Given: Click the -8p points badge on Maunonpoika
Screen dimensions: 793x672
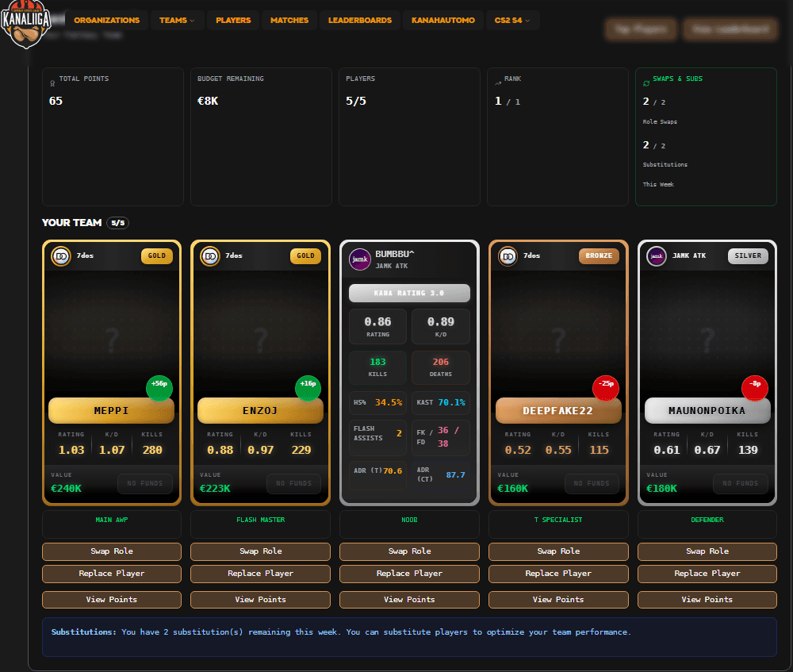Looking at the screenshot, I should 755,388.
